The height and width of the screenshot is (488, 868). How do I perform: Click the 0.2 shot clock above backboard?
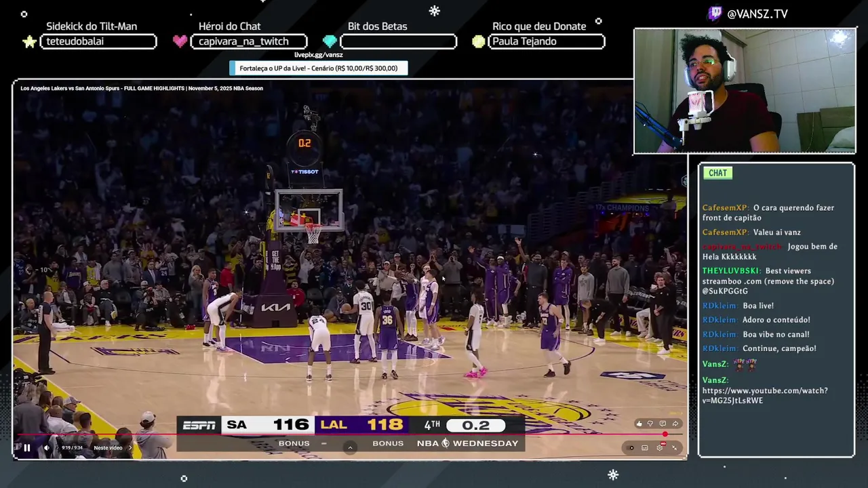[304, 143]
